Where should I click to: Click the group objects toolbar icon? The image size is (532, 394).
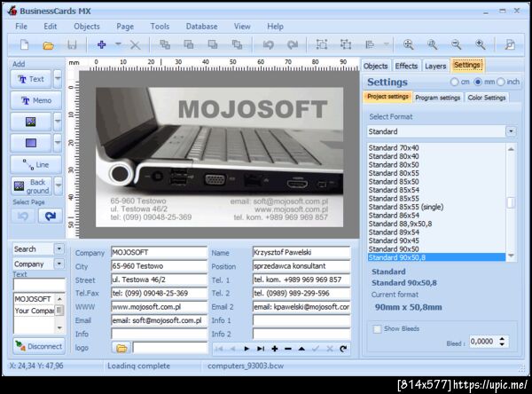pyautogui.click(x=322, y=44)
